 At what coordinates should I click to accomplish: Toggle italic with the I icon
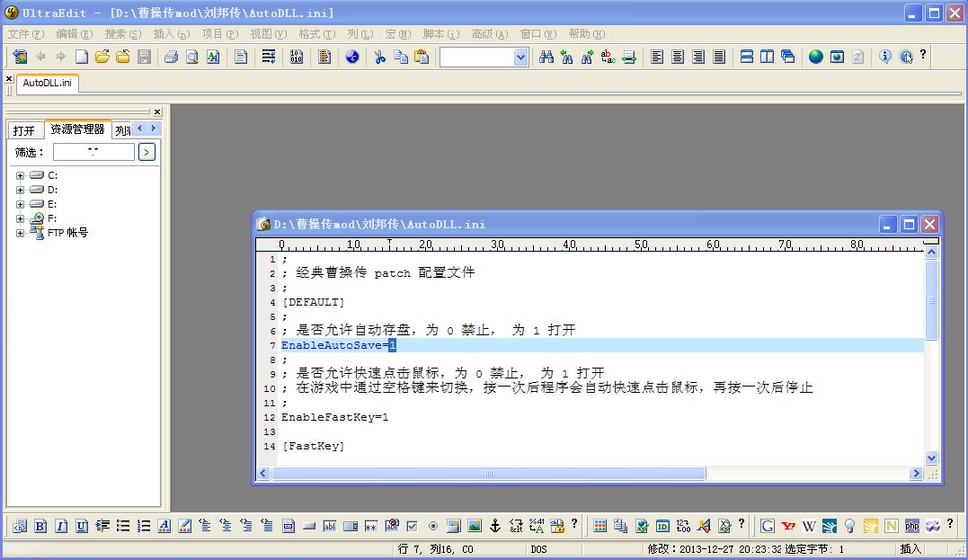pyautogui.click(x=61, y=526)
